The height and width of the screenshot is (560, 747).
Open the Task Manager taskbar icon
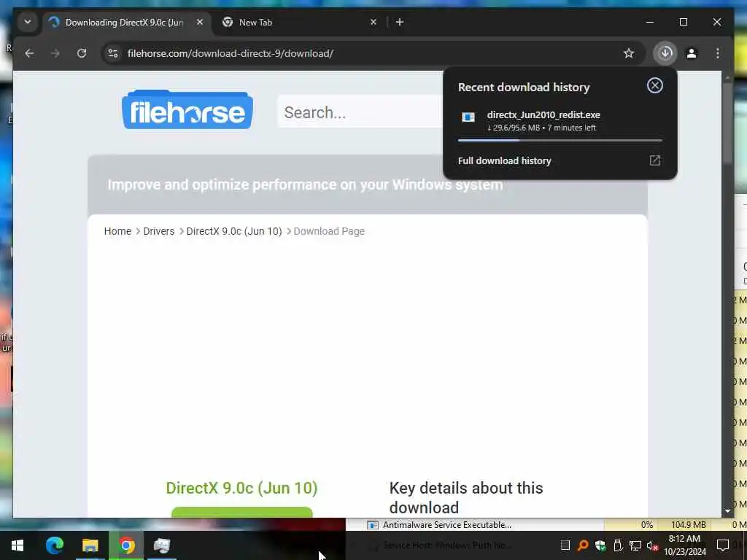coord(162,545)
